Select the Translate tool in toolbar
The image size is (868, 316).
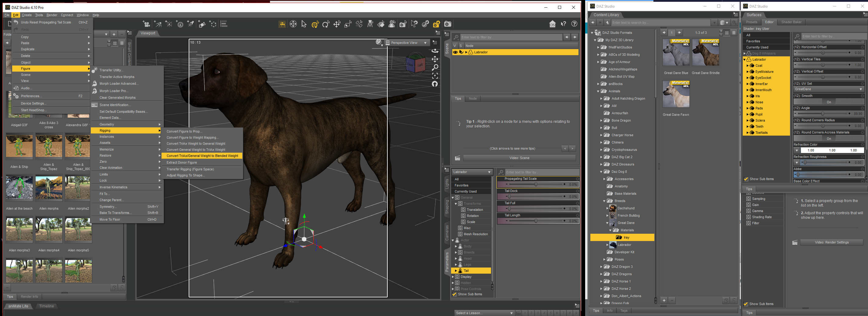tap(337, 24)
